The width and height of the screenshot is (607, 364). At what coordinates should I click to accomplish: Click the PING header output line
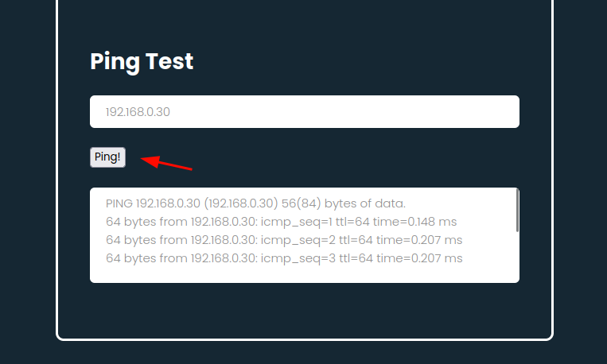click(255, 203)
